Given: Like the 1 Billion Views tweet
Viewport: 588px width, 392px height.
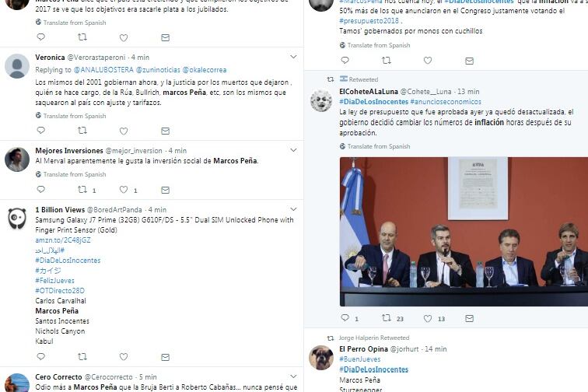Looking at the screenshot, I should 124,357.
